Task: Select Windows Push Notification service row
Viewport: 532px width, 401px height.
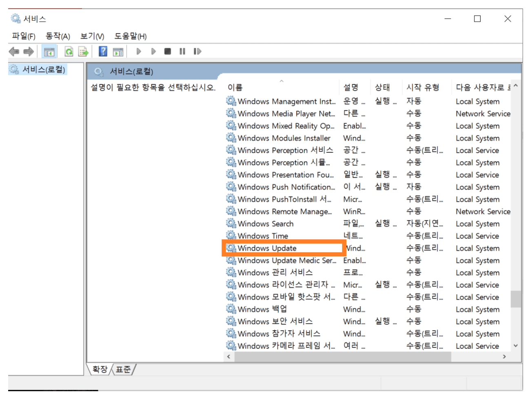Action: (368, 187)
